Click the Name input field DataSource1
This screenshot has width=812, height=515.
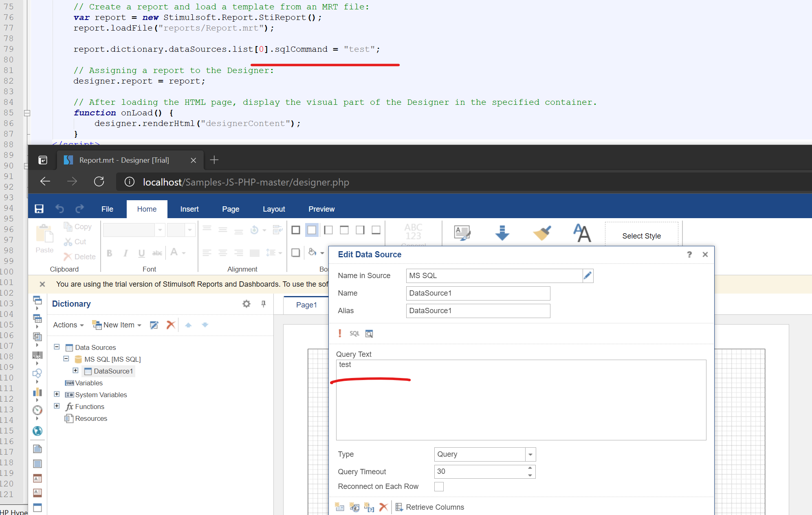(x=478, y=293)
